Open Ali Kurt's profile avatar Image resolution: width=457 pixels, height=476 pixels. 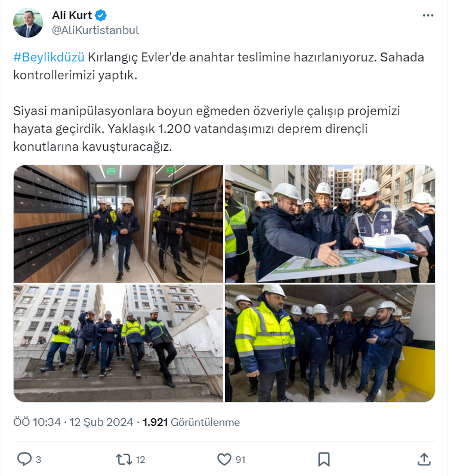[x=28, y=23]
